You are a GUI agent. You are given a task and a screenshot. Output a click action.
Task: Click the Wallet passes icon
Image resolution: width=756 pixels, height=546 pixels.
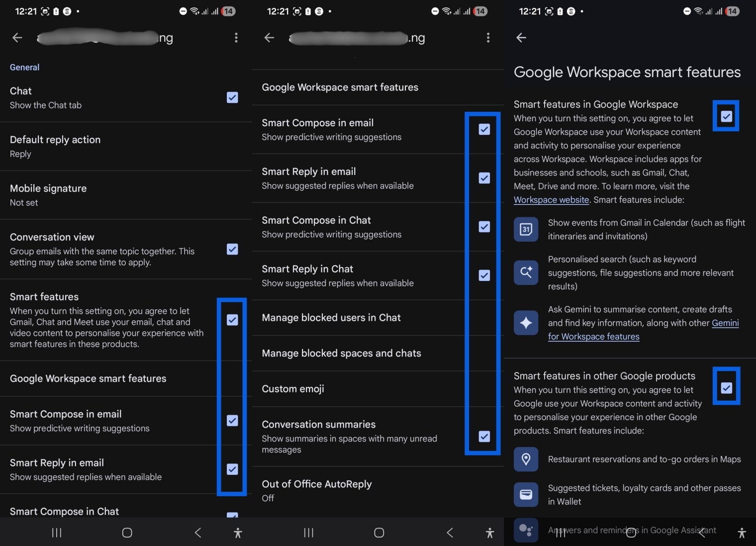[x=526, y=494]
